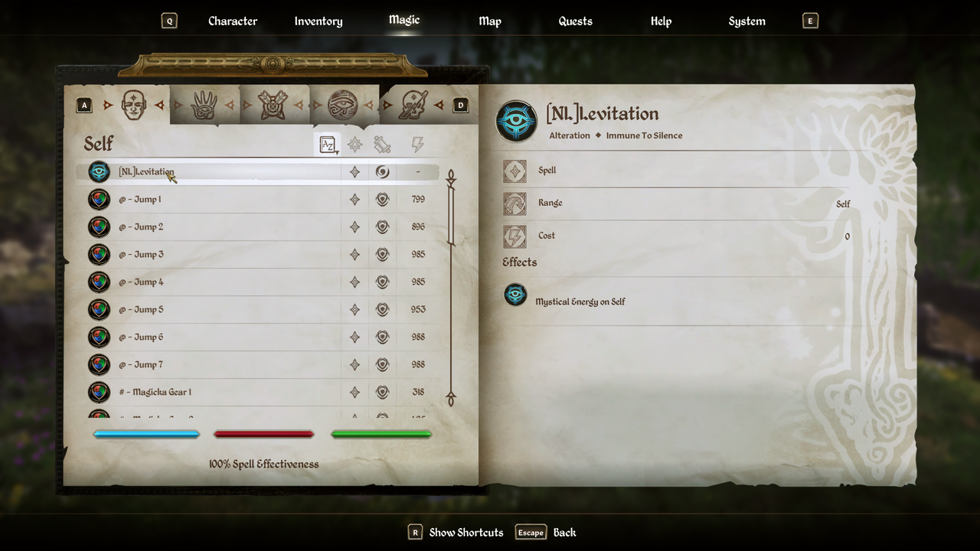980x551 pixels.
Task: Switch to the Quests menu
Action: (x=576, y=21)
